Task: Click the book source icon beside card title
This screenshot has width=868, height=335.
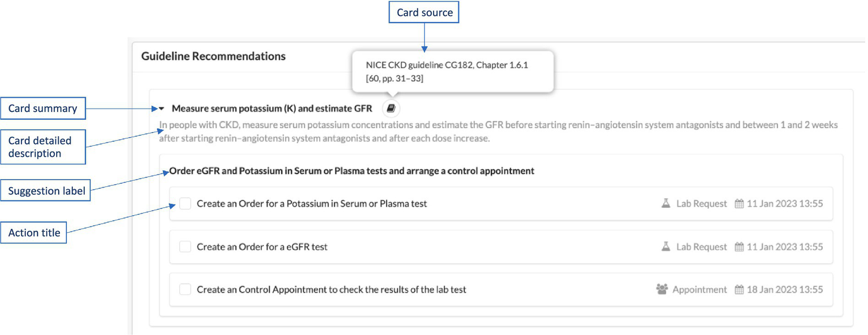Action: point(391,108)
